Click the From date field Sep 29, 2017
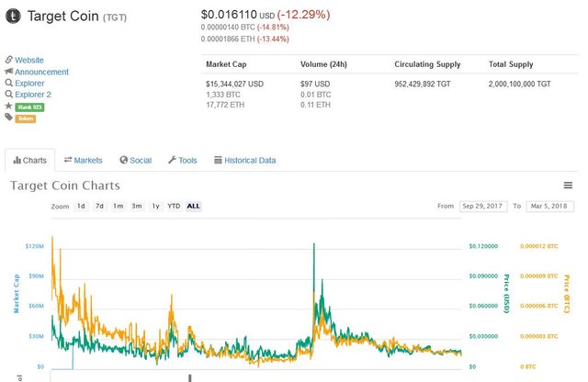The width and height of the screenshot is (588, 382). [x=483, y=207]
